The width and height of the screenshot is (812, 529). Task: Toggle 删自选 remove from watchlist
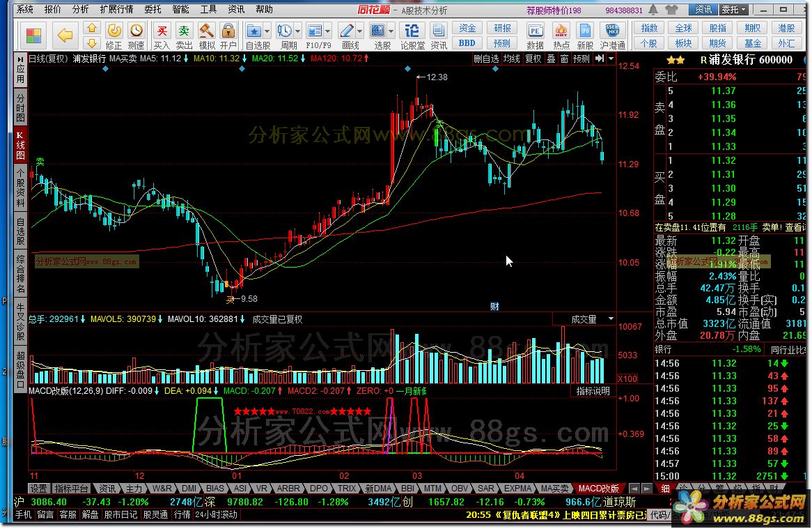pos(486,59)
